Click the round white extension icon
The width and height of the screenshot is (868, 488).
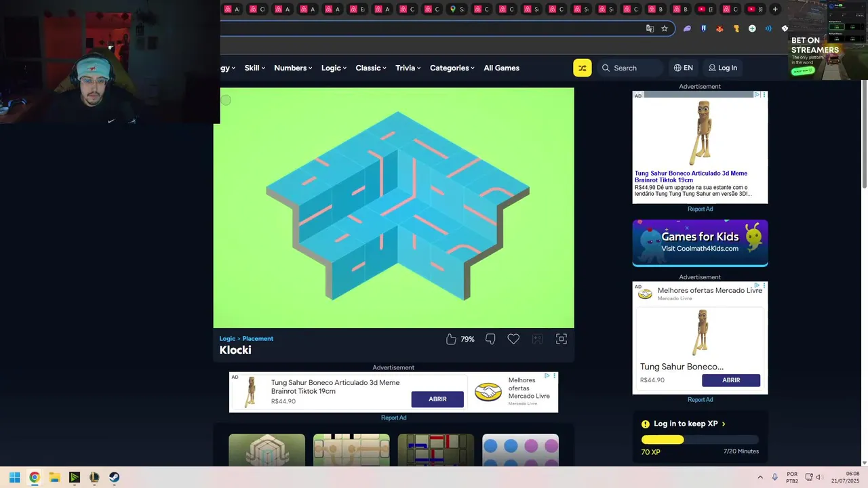click(x=752, y=28)
